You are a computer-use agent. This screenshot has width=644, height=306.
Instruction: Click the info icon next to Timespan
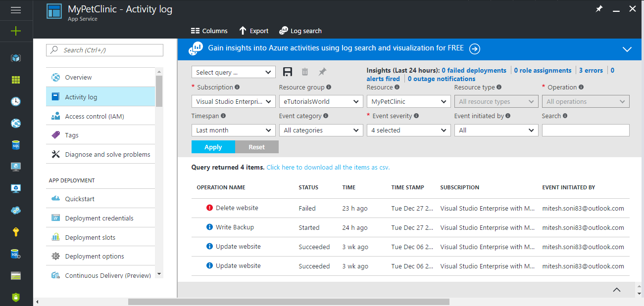[223, 116]
